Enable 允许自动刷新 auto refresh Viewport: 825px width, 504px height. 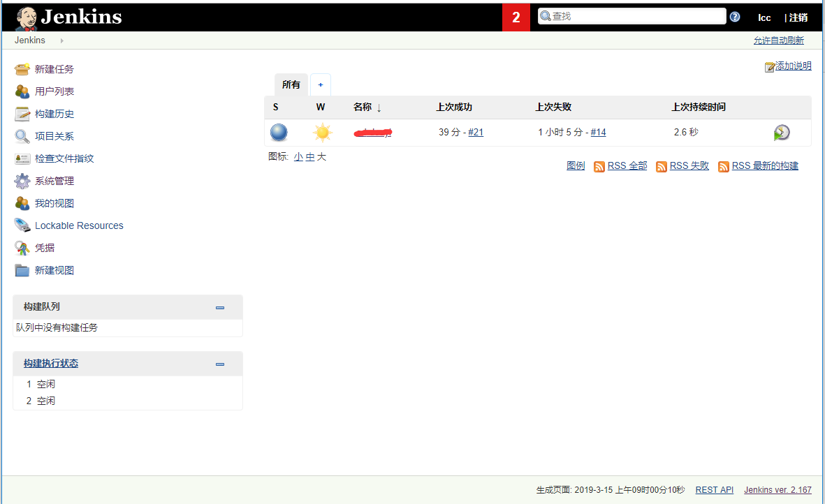click(778, 40)
